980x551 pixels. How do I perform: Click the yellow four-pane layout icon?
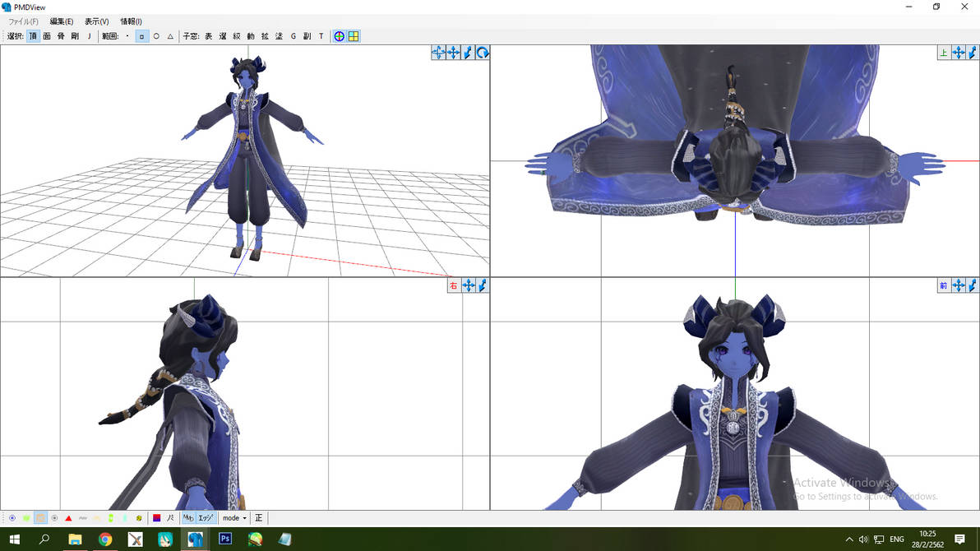tap(354, 36)
